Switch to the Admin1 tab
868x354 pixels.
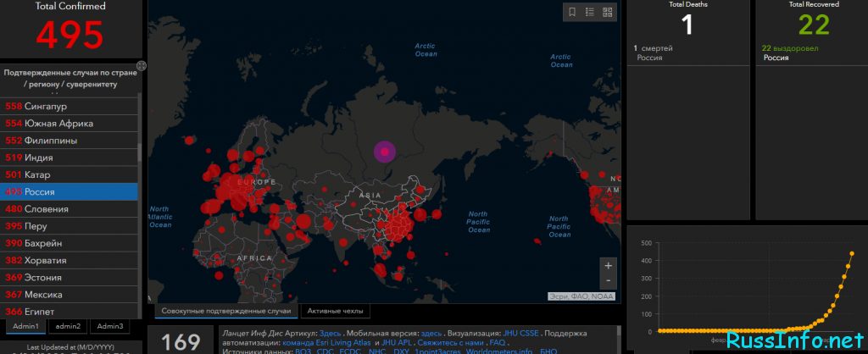(26, 326)
